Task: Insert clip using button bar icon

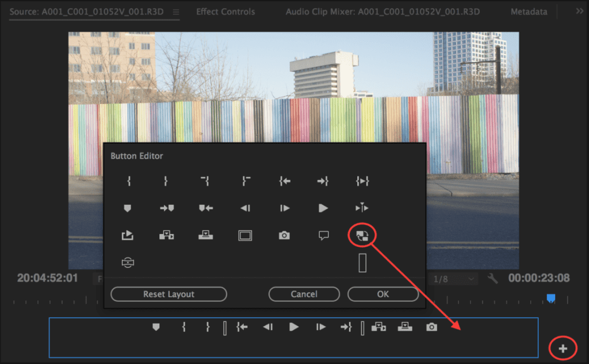Action: point(378,327)
